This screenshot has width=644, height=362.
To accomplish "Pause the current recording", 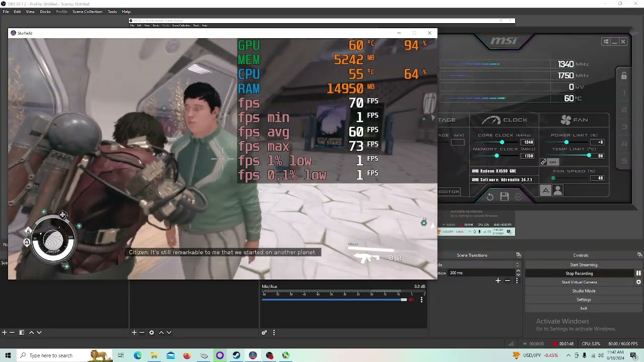I will pos(638,274).
